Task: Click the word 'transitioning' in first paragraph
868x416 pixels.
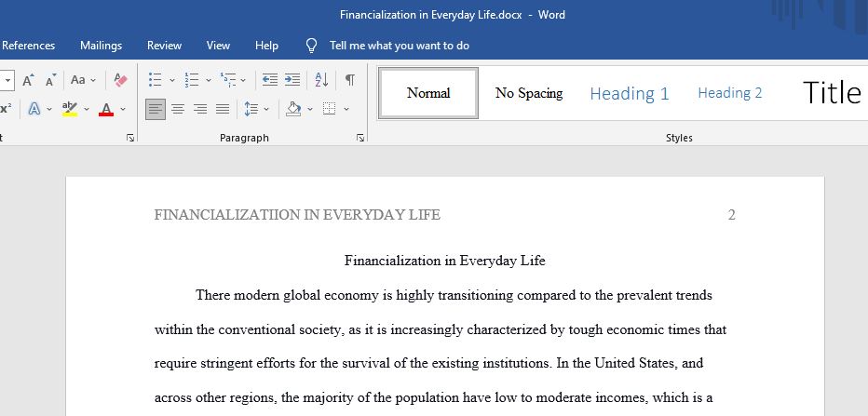Action: 475,295
